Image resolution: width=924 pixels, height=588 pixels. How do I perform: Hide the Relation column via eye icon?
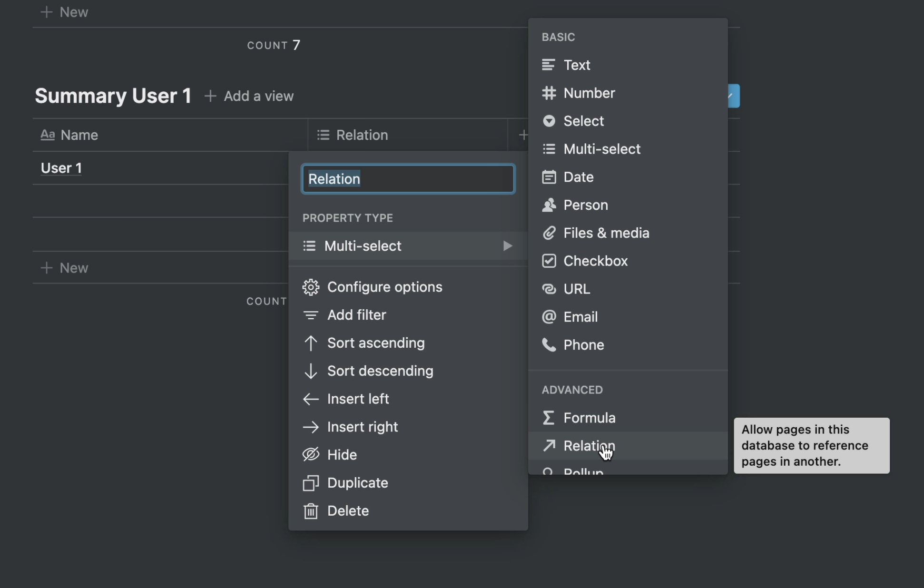coord(311,455)
